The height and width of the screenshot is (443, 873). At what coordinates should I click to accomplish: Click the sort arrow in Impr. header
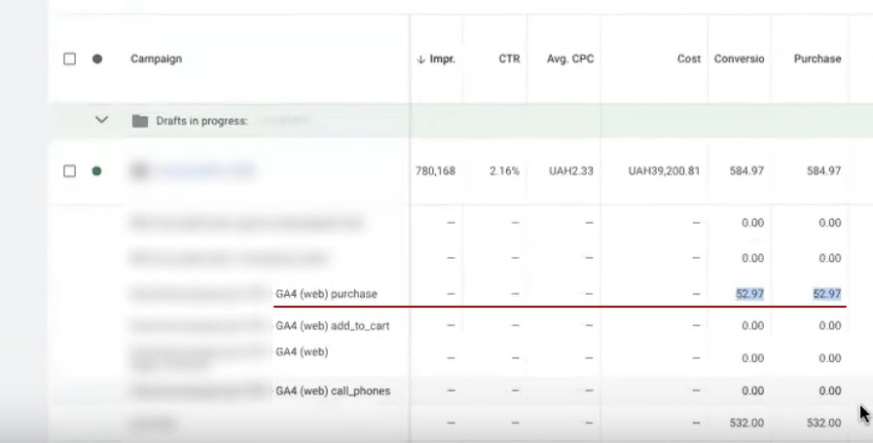tap(420, 60)
